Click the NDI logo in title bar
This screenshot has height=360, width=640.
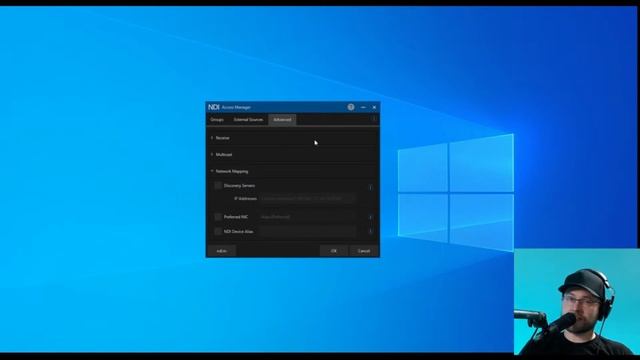click(x=214, y=107)
